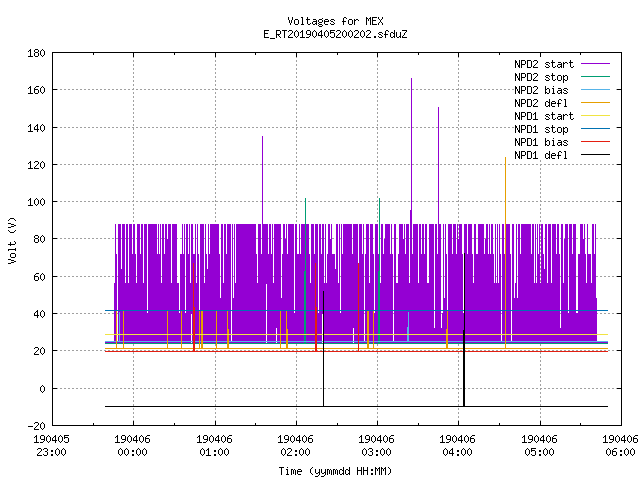The image size is (640, 480).
Task: Click the file name E_RT20190405200202.sfduZ
Action: (335, 34)
